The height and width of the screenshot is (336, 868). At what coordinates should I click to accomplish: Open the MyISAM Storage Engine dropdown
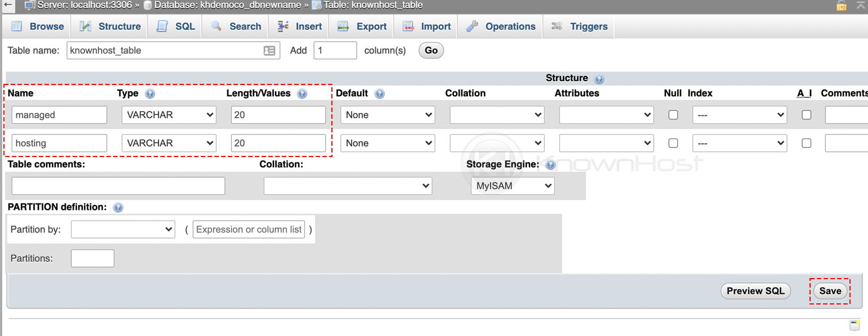coord(512,186)
